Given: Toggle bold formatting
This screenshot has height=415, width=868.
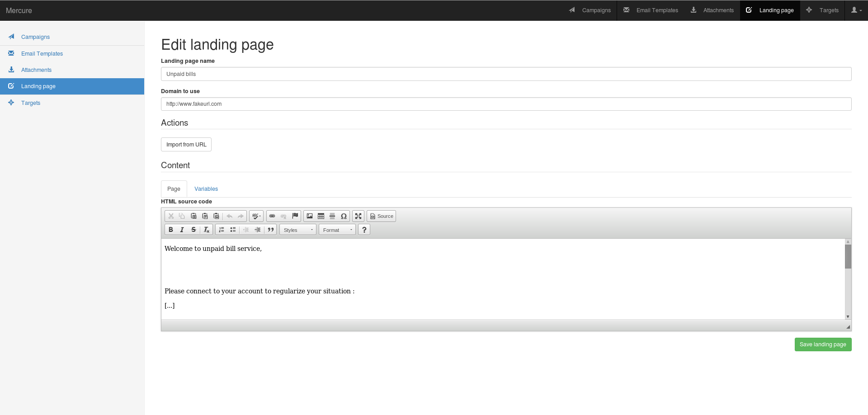Looking at the screenshot, I should click(171, 230).
